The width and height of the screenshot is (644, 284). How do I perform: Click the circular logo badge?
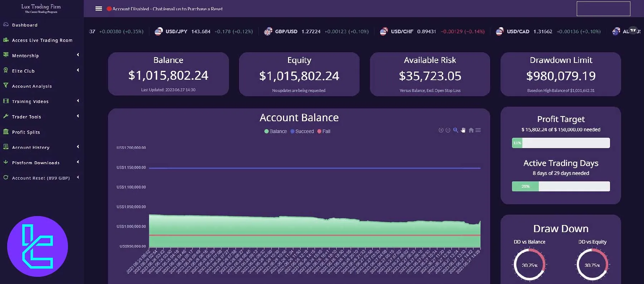[x=38, y=246]
